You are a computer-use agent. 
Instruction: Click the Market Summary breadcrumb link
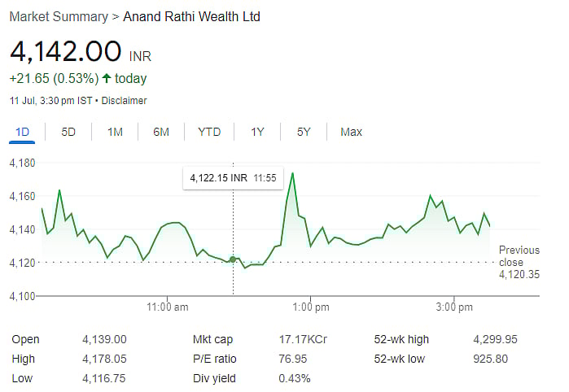point(59,17)
